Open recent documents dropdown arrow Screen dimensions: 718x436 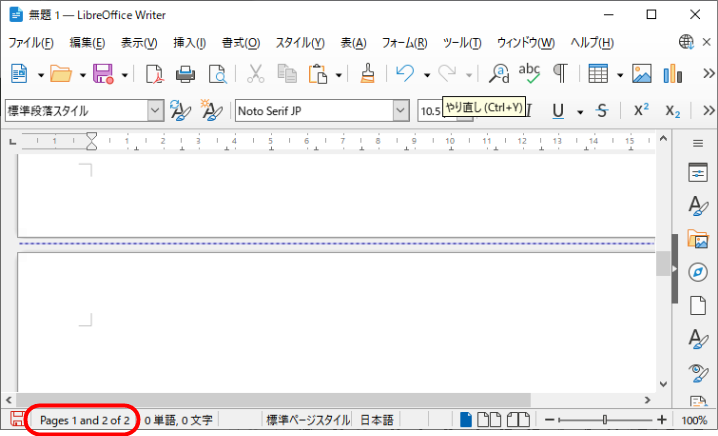pyautogui.click(x=82, y=75)
